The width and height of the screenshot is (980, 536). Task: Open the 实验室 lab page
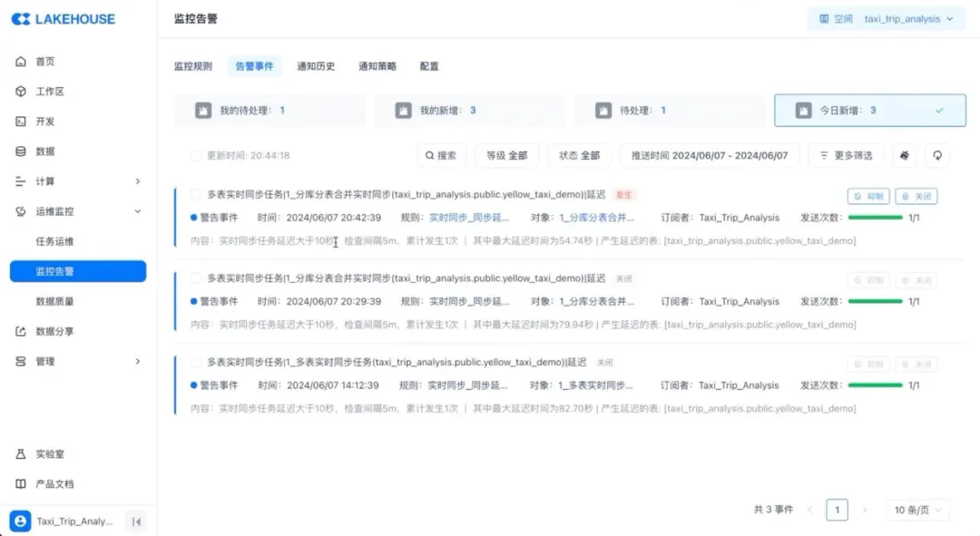coord(49,453)
